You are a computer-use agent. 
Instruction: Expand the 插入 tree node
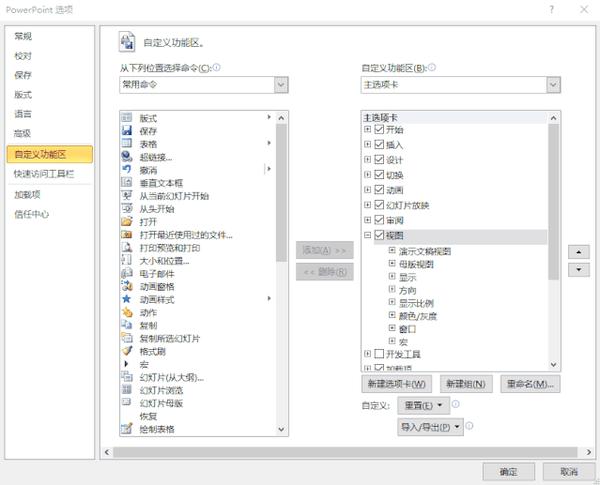(x=367, y=144)
